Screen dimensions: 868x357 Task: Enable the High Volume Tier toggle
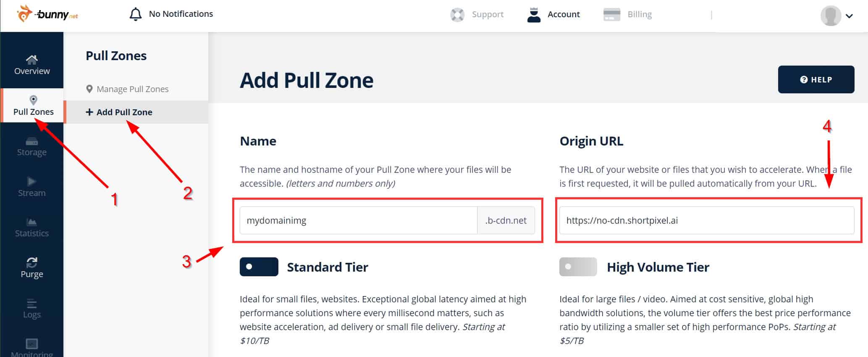click(x=578, y=267)
